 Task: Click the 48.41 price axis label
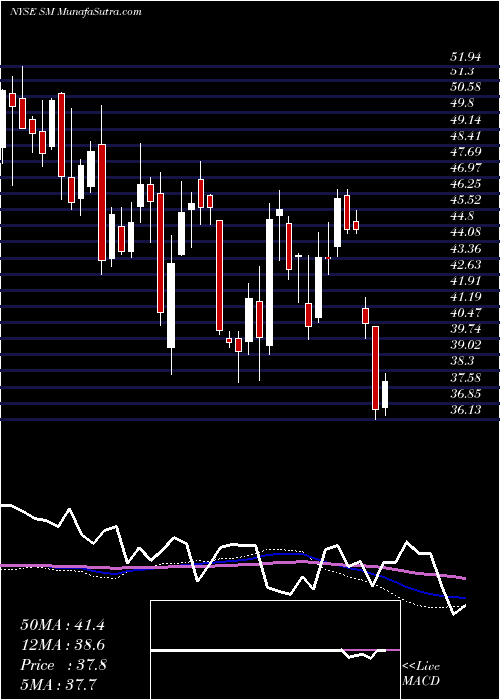click(x=466, y=136)
